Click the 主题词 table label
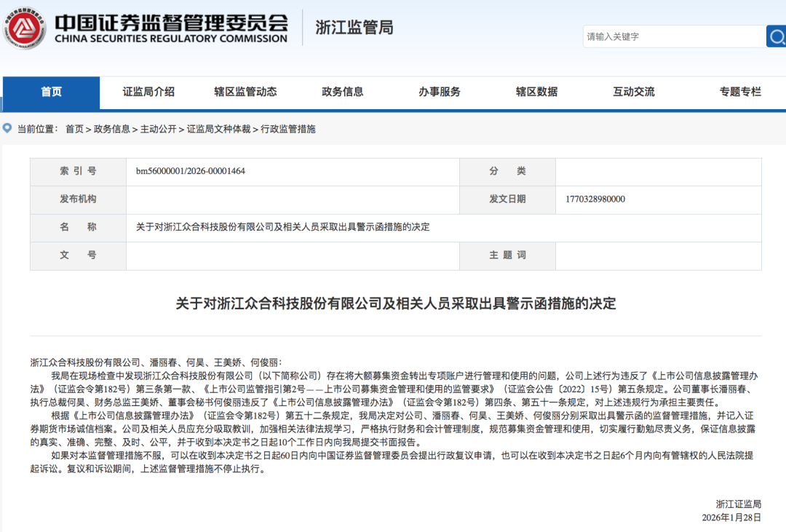This screenshot has height=532, width=786. (x=507, y=255)
